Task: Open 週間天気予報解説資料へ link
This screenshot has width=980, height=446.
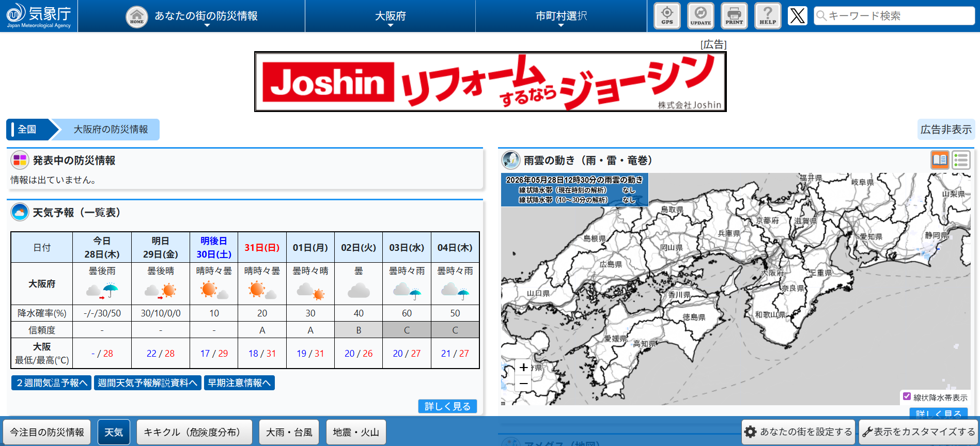Action: tap(148, 383)
